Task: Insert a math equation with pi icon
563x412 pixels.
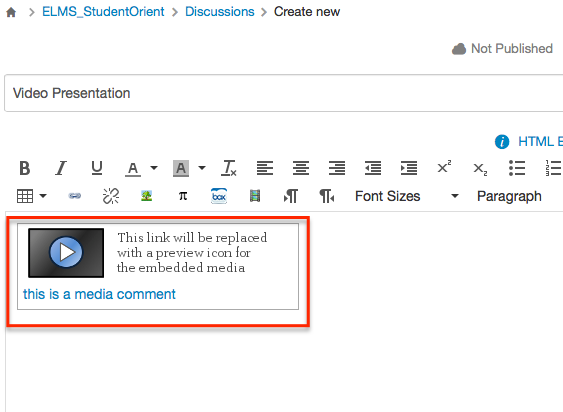Action: (183, 196)
